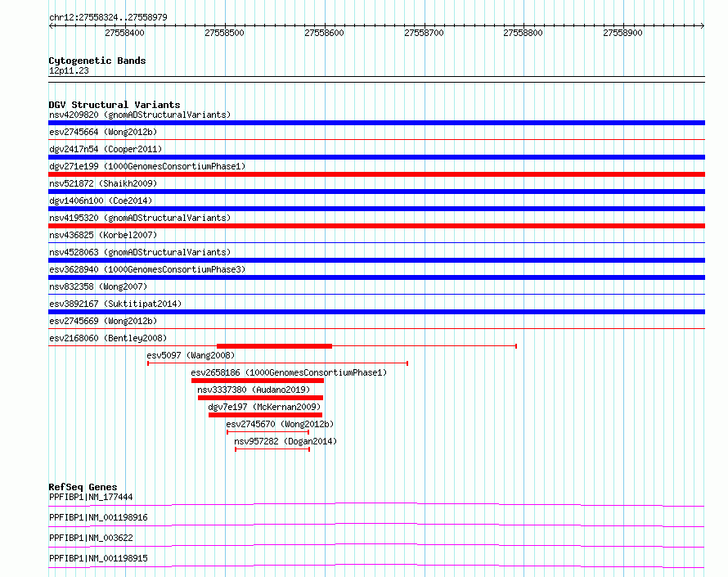
Task: Click the red bar under dgv7e197
Action: click(265, 415)
